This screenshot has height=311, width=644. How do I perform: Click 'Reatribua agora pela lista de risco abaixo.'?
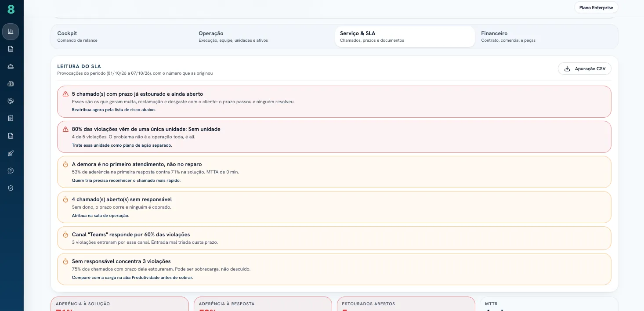(114, 109)
